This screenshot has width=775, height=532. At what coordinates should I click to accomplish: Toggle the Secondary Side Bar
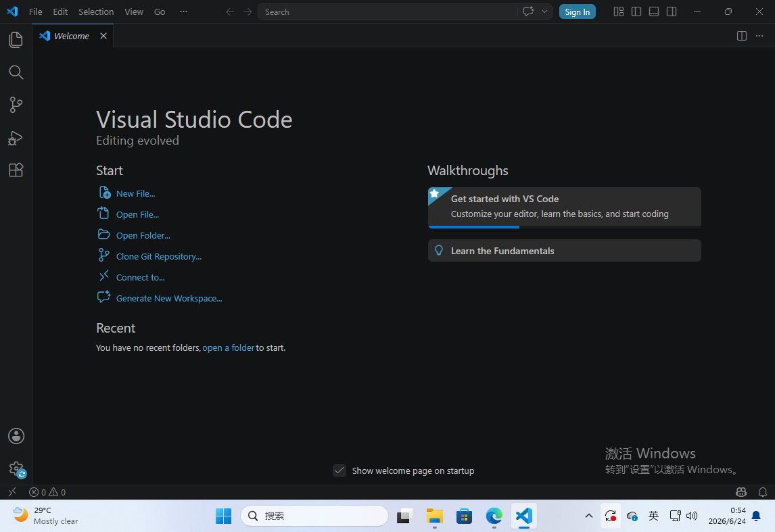[672, 12]
